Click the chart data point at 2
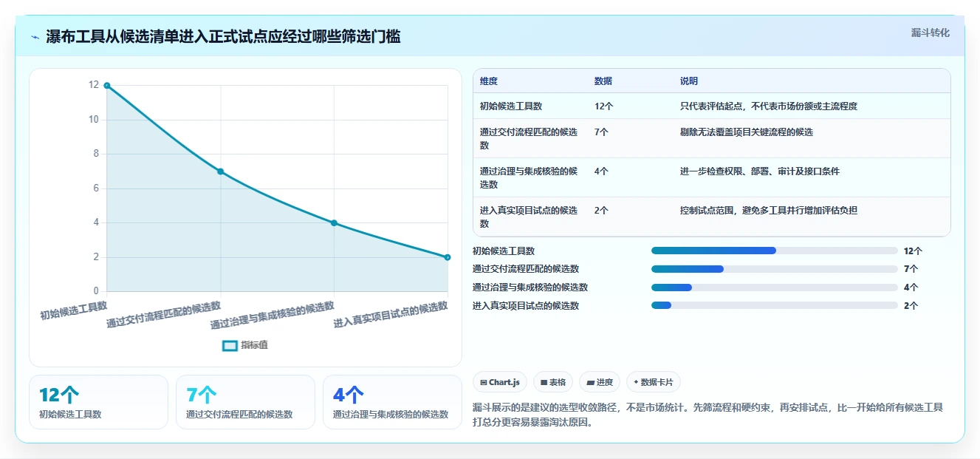 (x=448, y=257)
